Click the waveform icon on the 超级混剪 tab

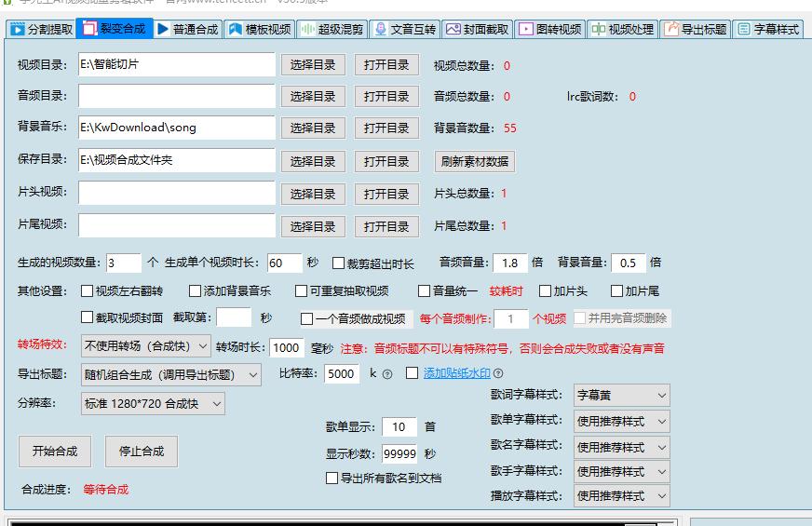[307, 29]
